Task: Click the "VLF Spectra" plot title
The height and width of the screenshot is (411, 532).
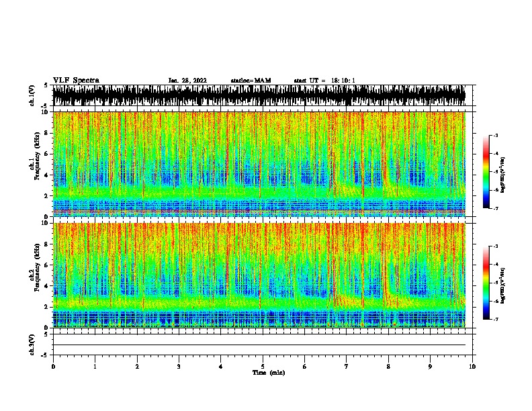Action: [x=76, y=81]
